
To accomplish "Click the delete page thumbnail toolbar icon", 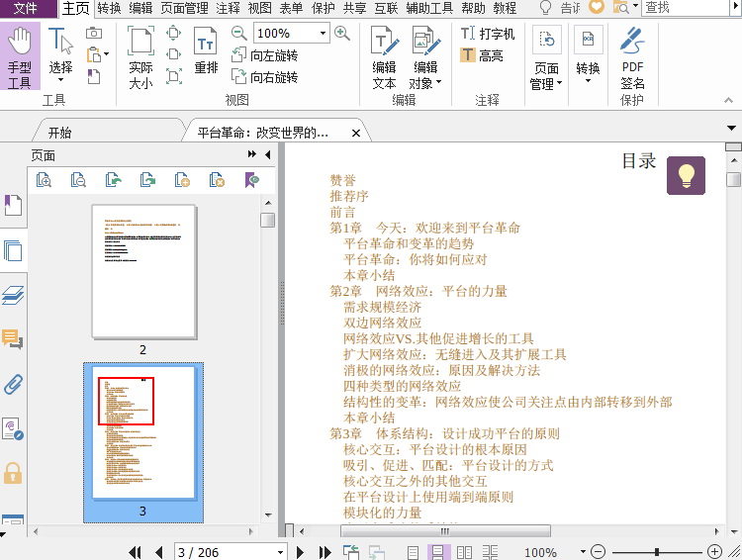I will click(x=217, y=180).
